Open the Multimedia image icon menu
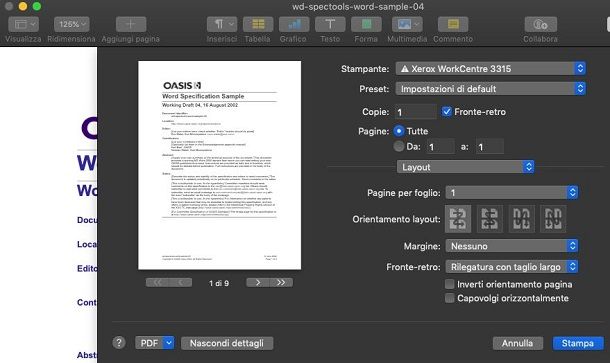The height and width of the screenshot is (363, 610). pos(407,24)
